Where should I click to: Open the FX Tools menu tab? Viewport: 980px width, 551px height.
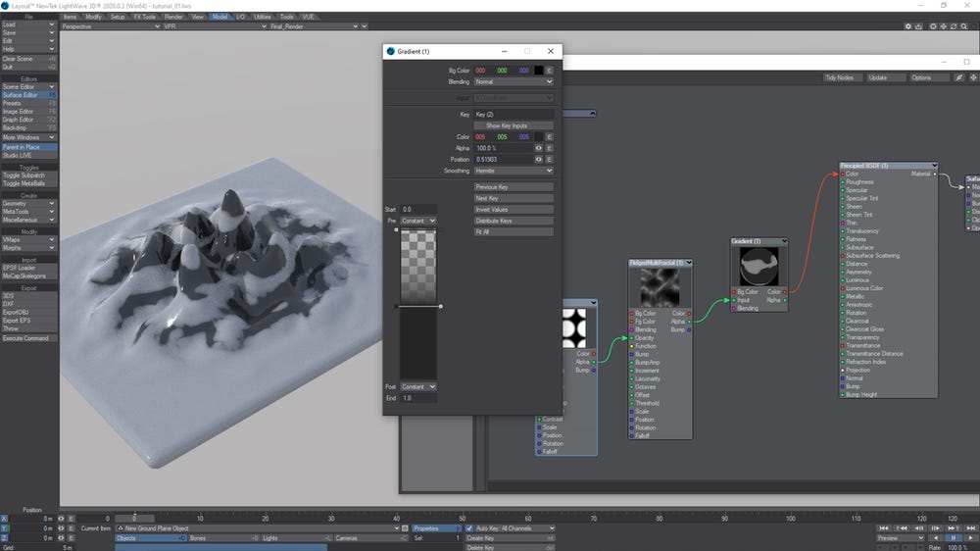pos(144,17)
